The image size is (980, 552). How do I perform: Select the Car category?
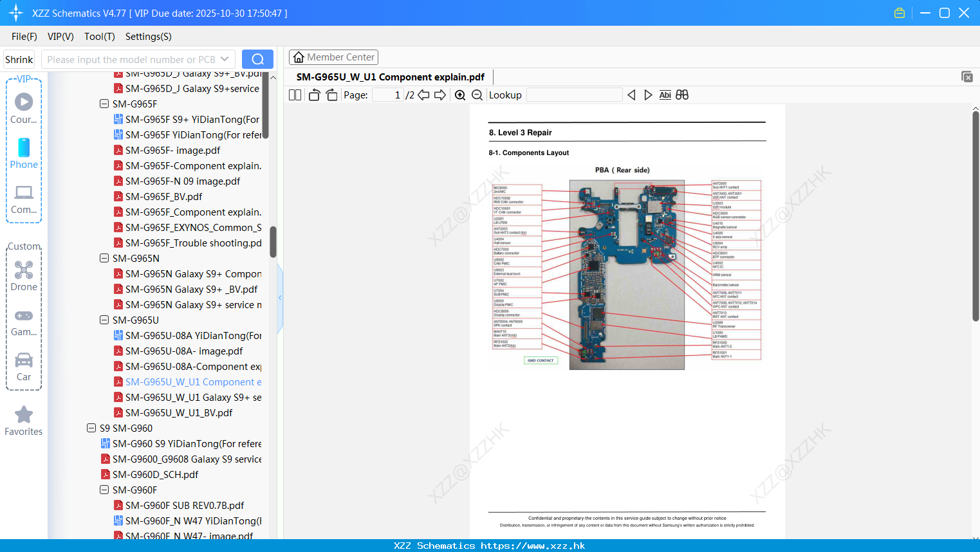[x=24, y=367]
